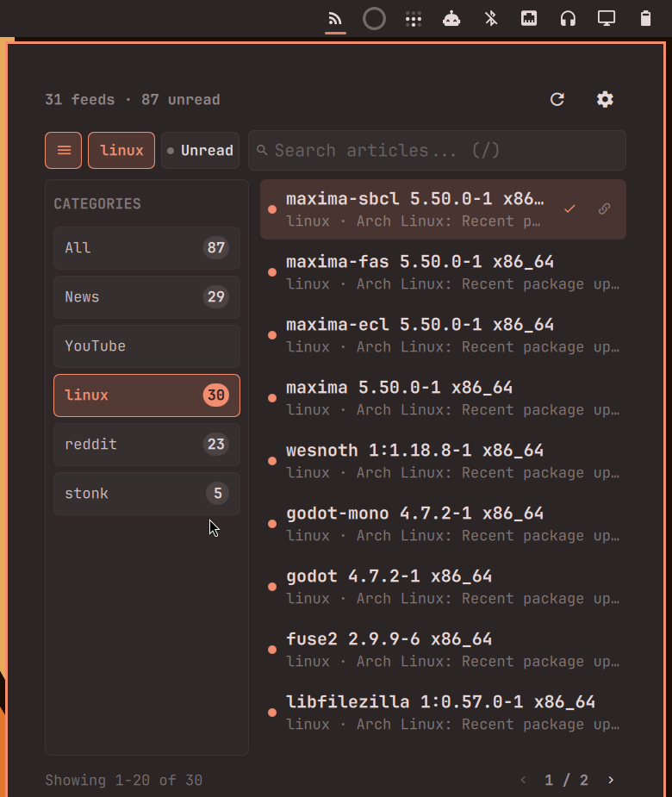This screenshot has width=672, height=797.
Task: Select the News category
Action: click(x=147, y=297)
